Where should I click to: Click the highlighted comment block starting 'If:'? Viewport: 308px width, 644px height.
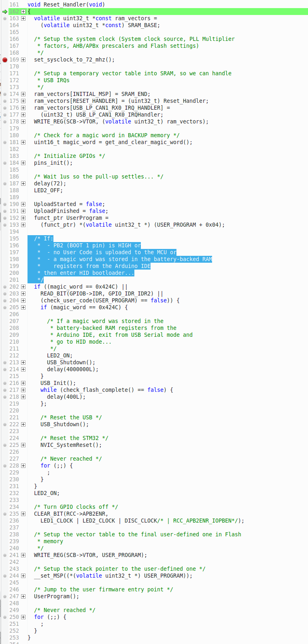(101, 259)
